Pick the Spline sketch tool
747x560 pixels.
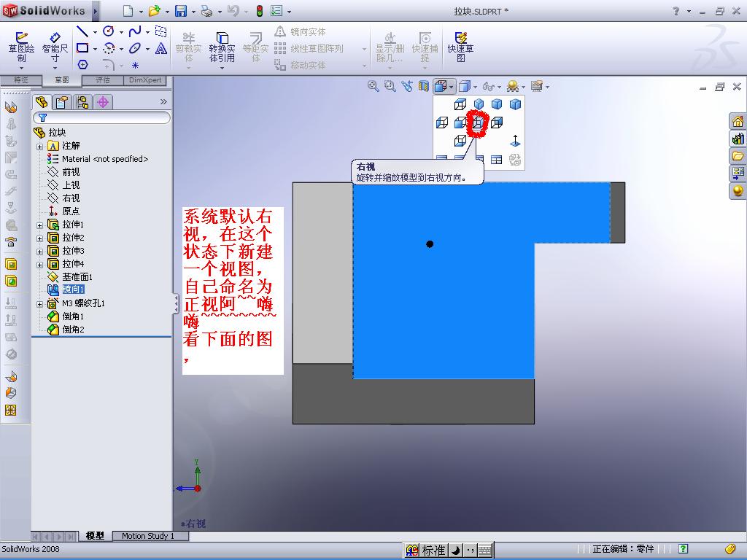(135, 31)
